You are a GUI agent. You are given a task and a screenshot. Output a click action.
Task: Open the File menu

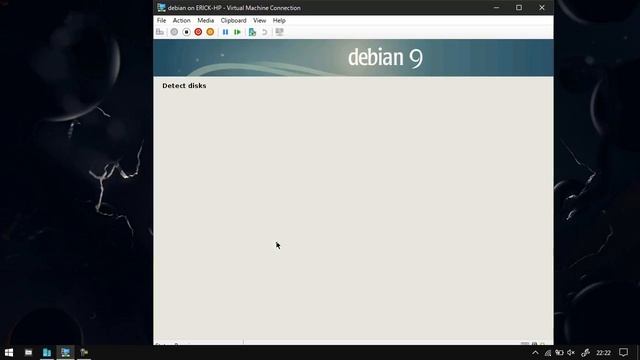(162, 20)
